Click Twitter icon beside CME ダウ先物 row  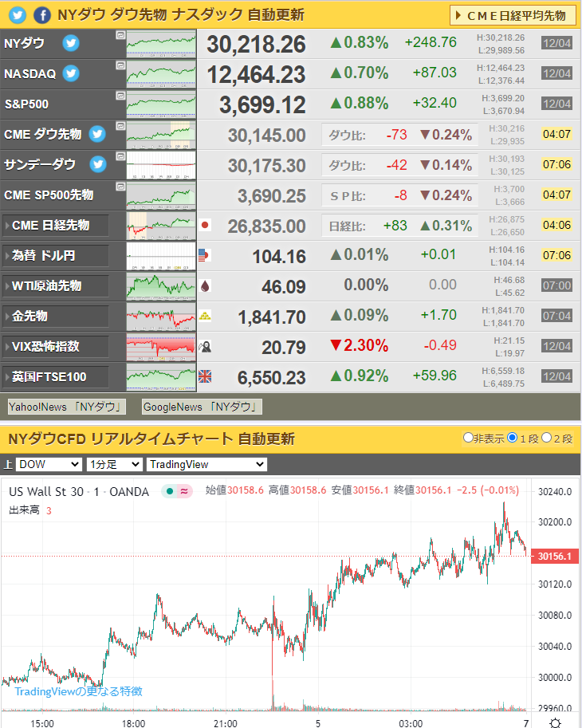(x=97, y=134)
